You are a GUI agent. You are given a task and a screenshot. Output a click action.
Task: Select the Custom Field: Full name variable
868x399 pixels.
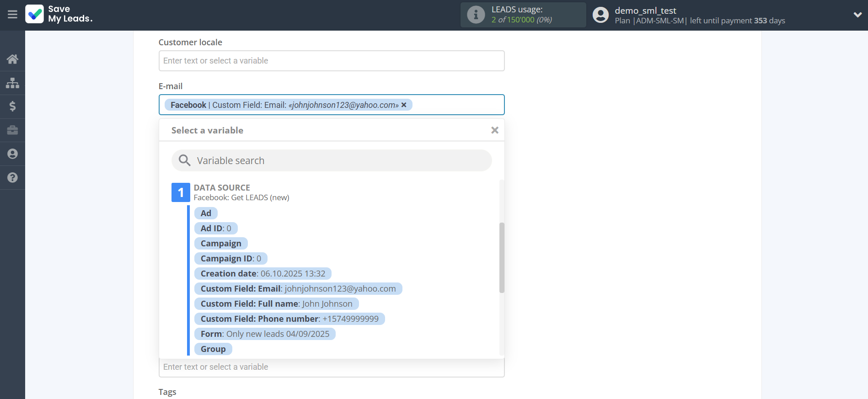click(276, 304)
